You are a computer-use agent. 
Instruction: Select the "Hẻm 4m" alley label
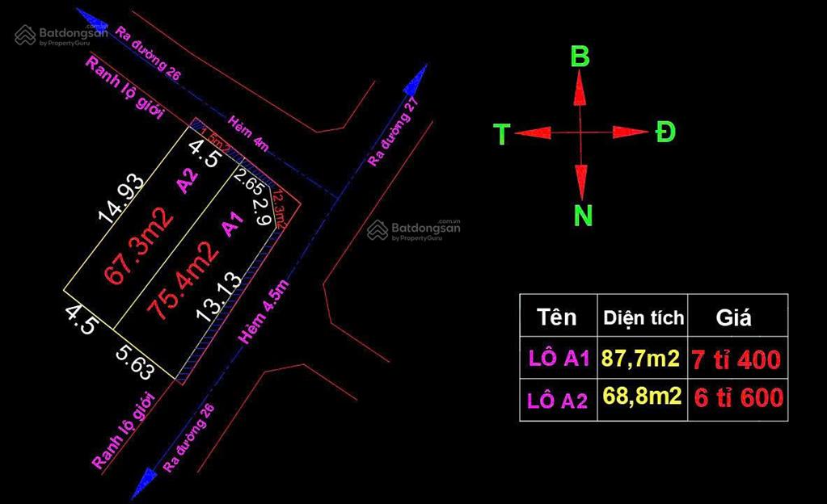(x=248, y=134)
